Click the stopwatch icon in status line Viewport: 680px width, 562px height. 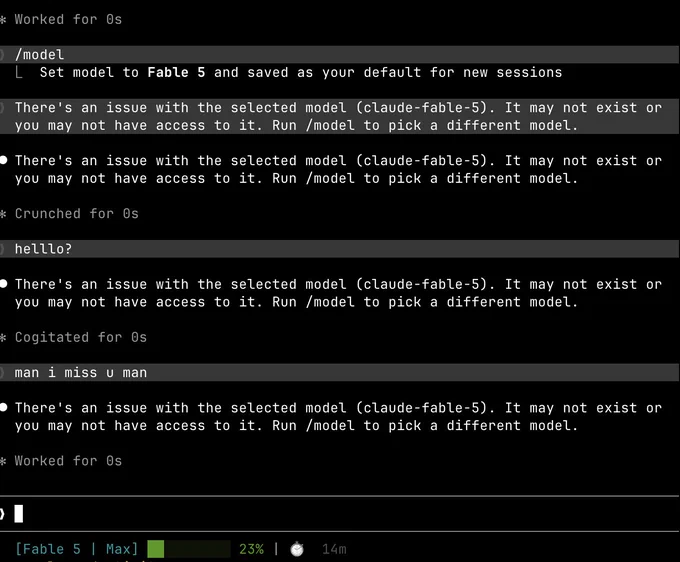click(297, 549)
